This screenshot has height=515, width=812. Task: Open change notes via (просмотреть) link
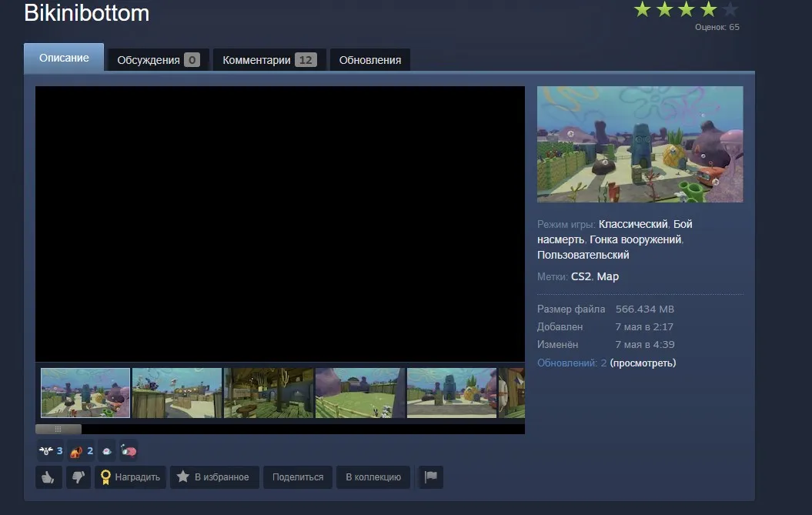point(643,363)
